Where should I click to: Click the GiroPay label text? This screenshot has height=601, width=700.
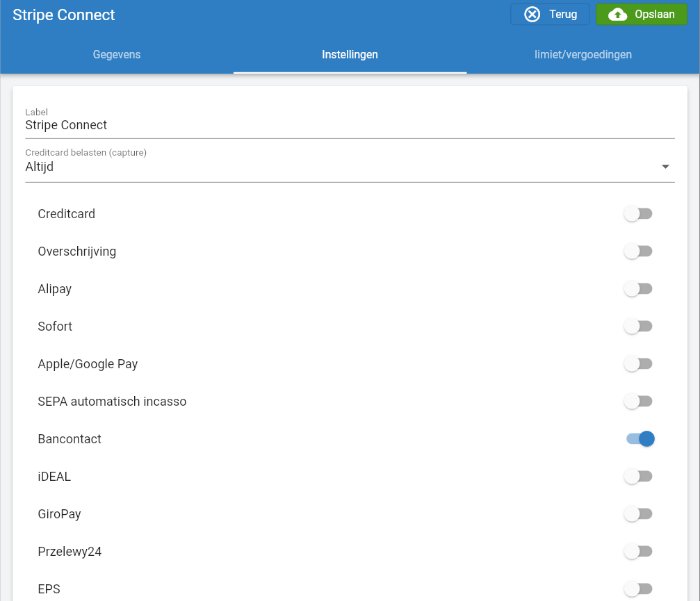pyautogui.click(x=59, y=514)
